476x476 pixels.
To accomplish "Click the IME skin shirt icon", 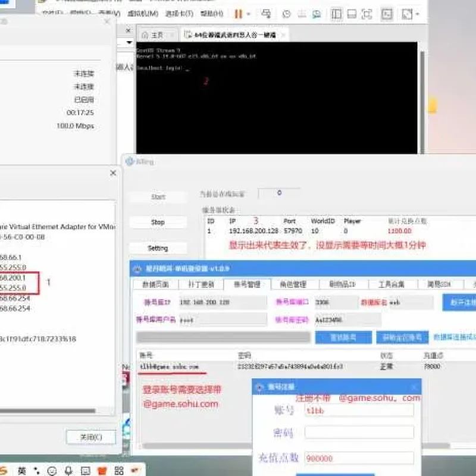I will click(102, 471).
